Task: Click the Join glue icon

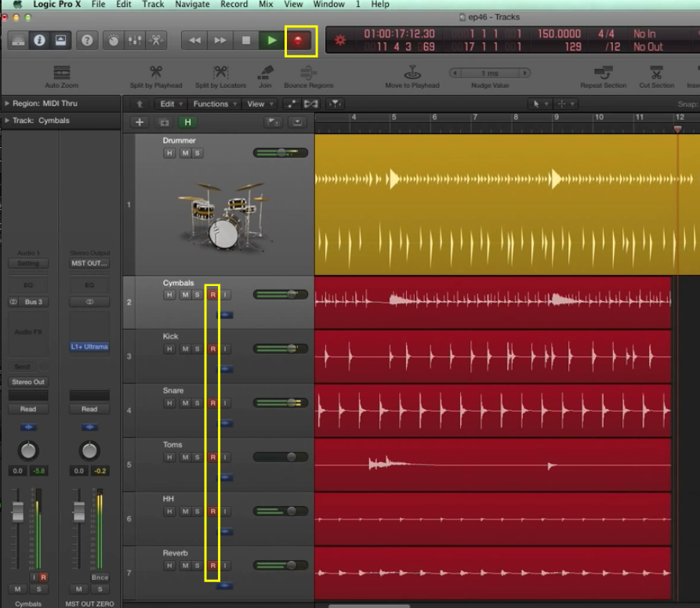Action: coord(265,72)
